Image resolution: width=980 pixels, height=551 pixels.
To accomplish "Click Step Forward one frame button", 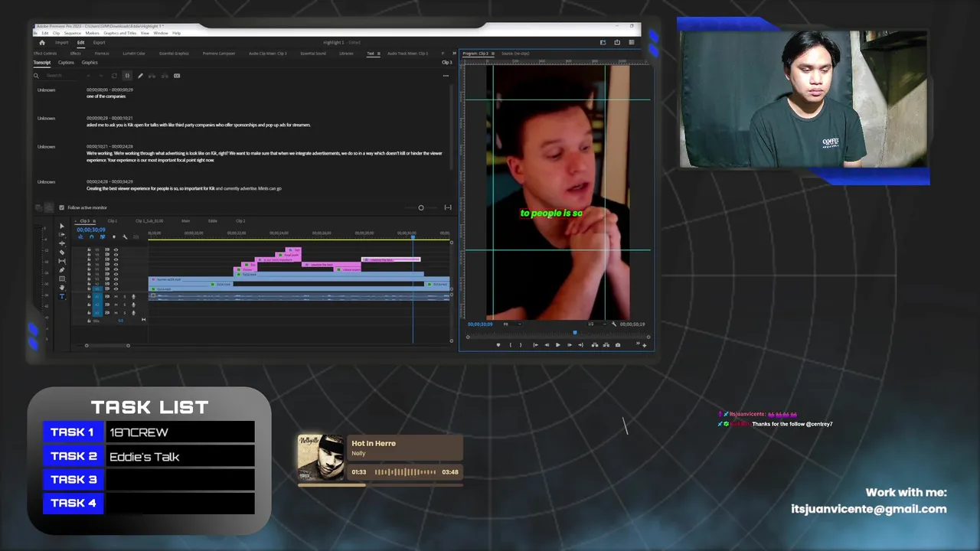I will [x=570, y=345].
